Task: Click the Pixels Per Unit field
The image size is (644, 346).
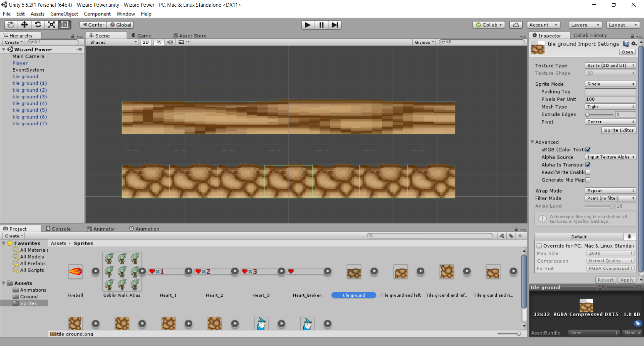Action: coord(610,99)
